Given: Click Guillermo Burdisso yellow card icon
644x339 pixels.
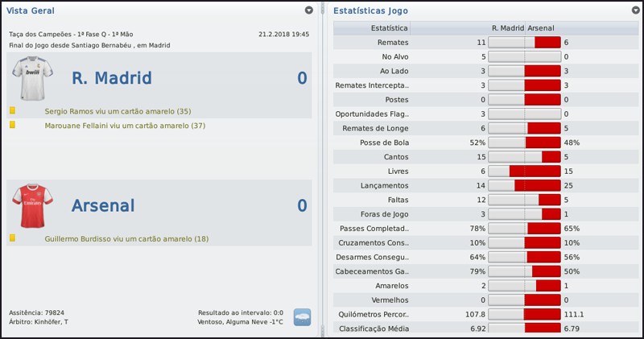Looking at the screenshot, I should coord(13,238).
